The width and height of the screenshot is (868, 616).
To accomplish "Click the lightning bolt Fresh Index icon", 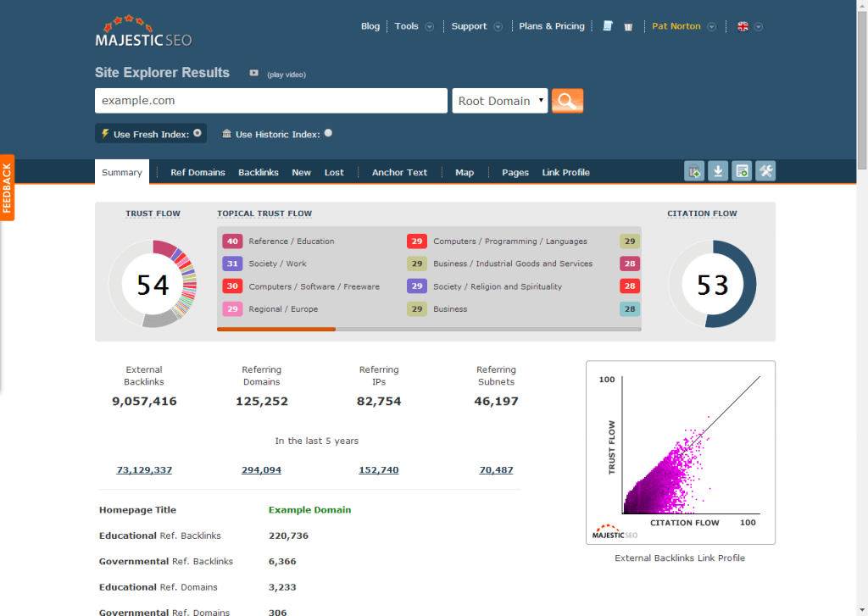I will click(x=104, y=133).
